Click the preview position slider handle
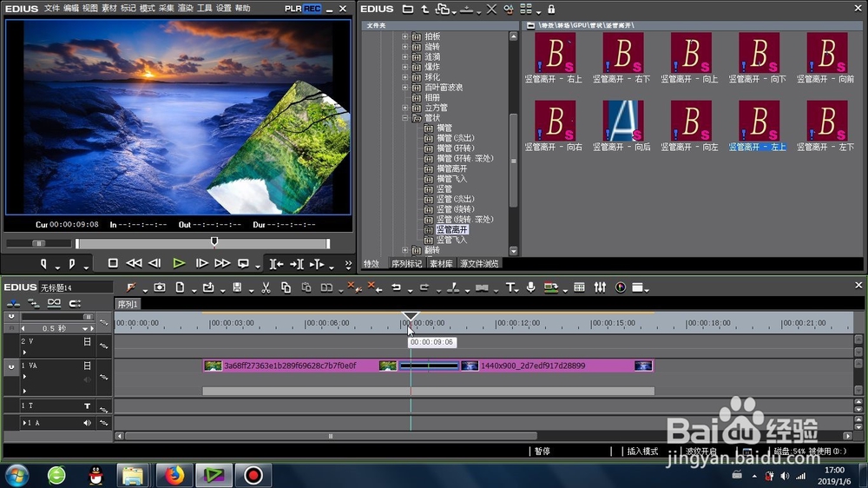The height and width of the screenshot is (488, 868). tap(214, 241)
